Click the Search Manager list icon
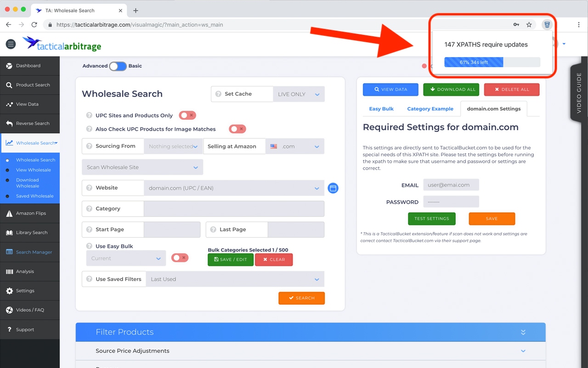 pyautogui.click(x=9, y=252)
